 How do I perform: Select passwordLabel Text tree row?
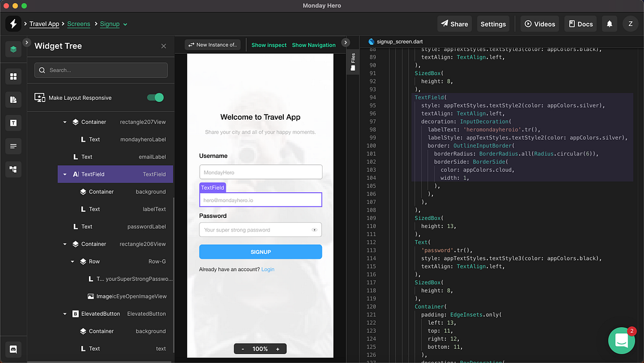(115, 227)
